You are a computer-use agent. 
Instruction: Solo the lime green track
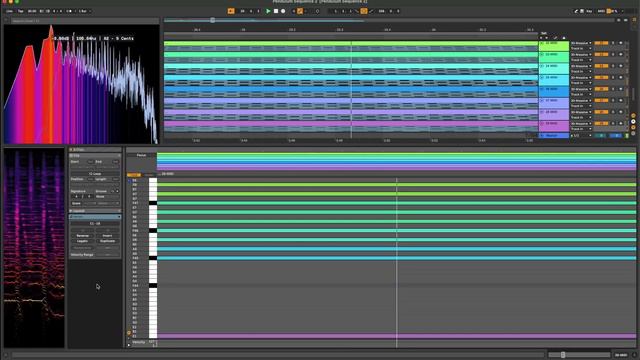pyautogui.click(x=613, y=43)
